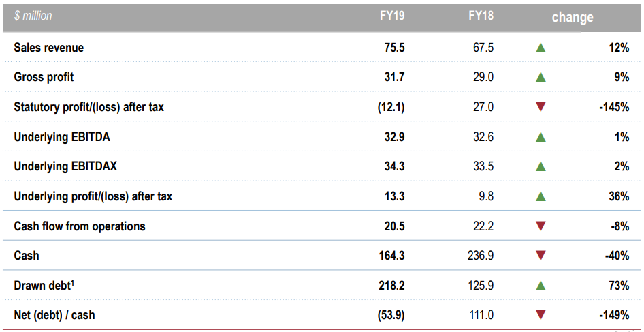This screenshot has width=644, height=332.
Task: Click red down arrow beside Statutory profit/(loss)
Action: [x=541, y=108]
